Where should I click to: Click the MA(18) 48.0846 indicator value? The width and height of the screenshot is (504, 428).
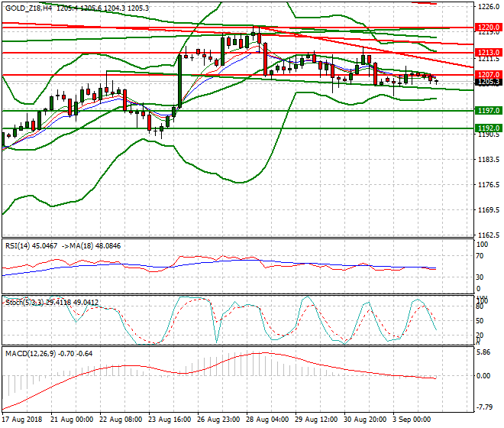pos(95,246)
